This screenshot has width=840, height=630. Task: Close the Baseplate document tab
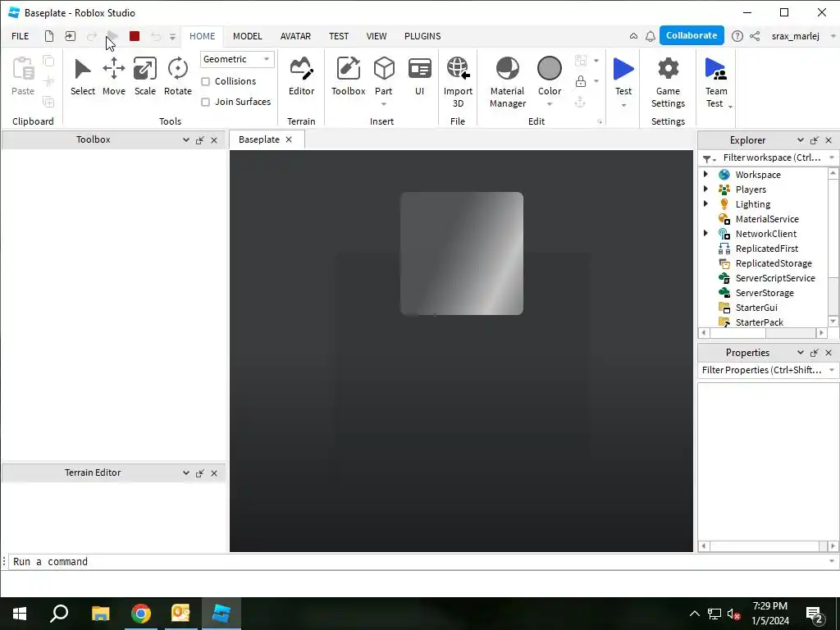point(289,139)
